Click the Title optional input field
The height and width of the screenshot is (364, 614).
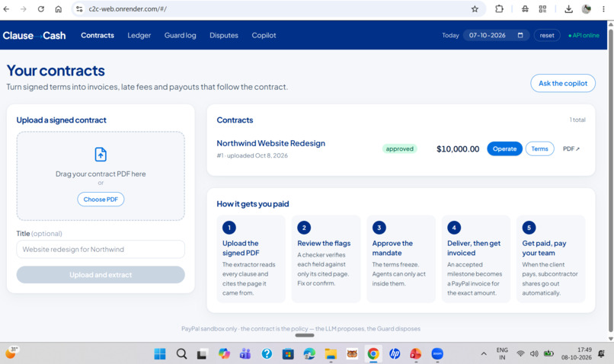coord(101,249)
